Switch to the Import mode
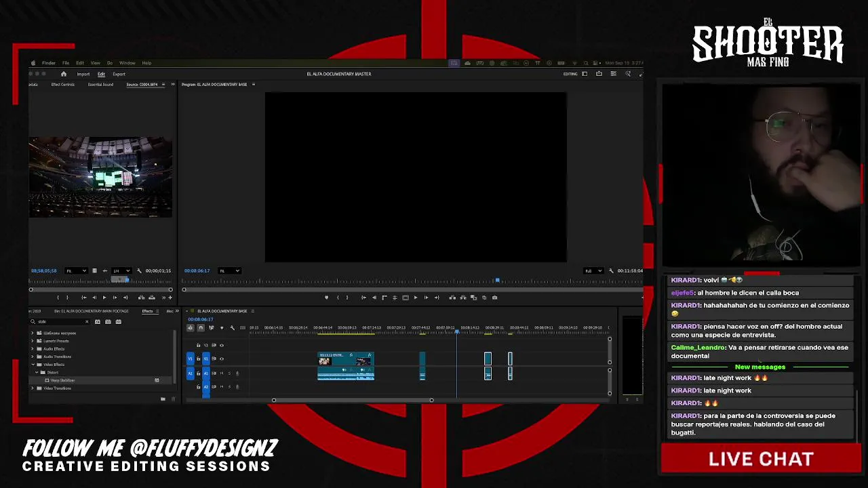 tap(83, 74)
